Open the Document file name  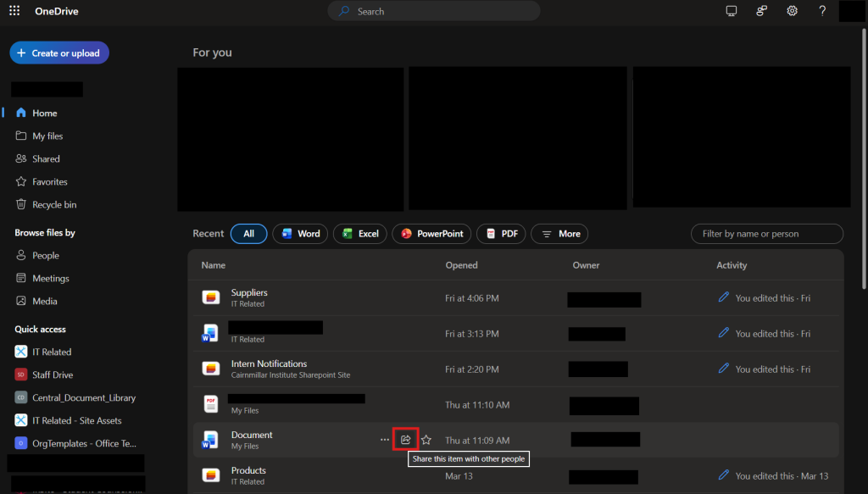click(252, 435)
